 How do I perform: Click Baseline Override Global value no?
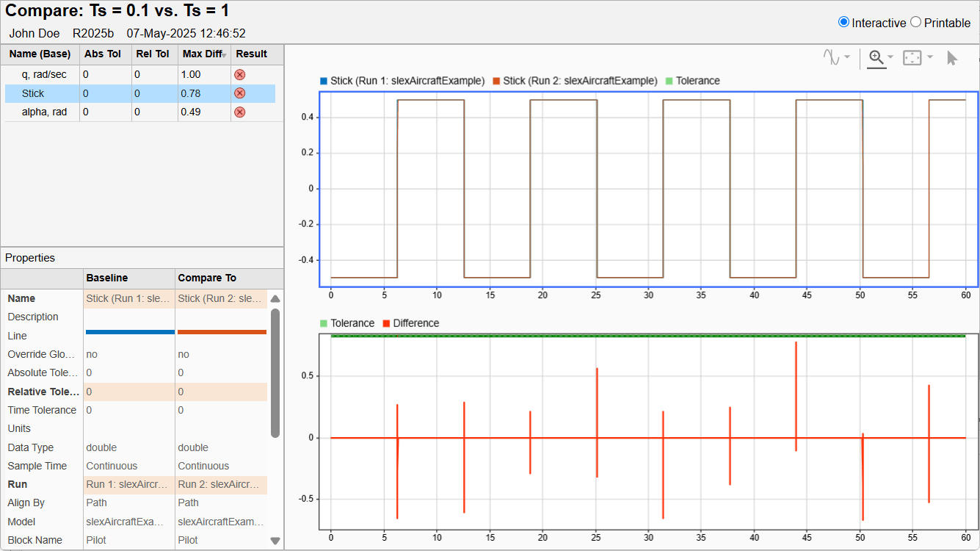(92, 354)
